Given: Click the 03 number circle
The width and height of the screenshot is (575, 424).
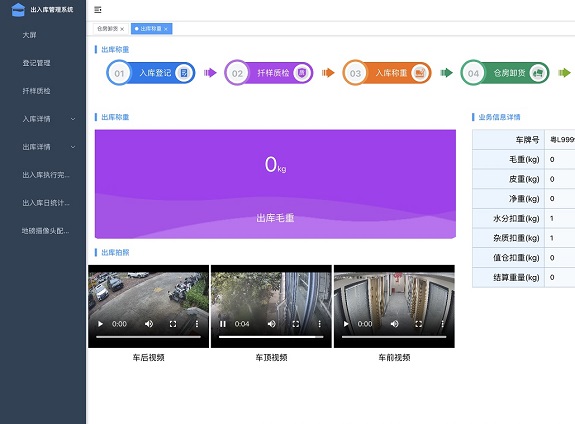Looking at the screenshot, I should coord(355,73).
